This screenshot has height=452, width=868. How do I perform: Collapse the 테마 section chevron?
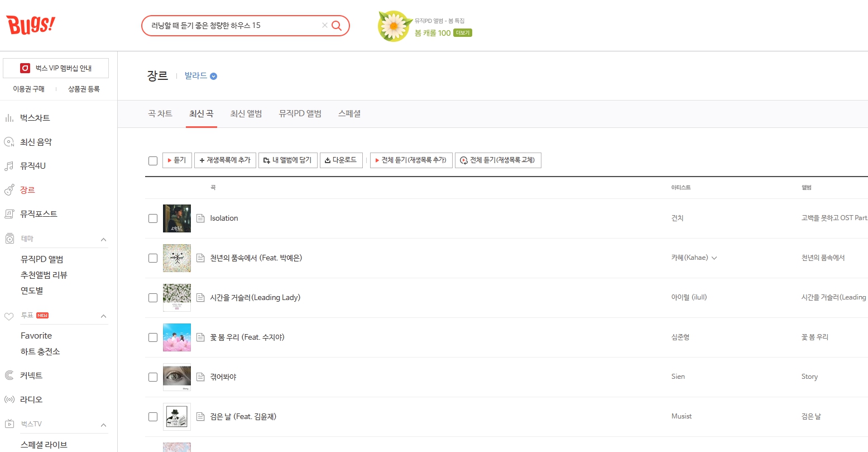[103, 239]
